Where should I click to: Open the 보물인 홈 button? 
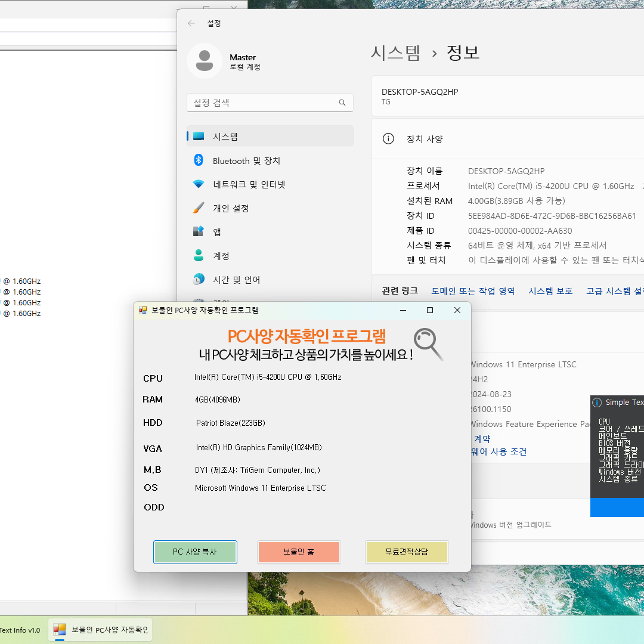(x=299, y=552)
